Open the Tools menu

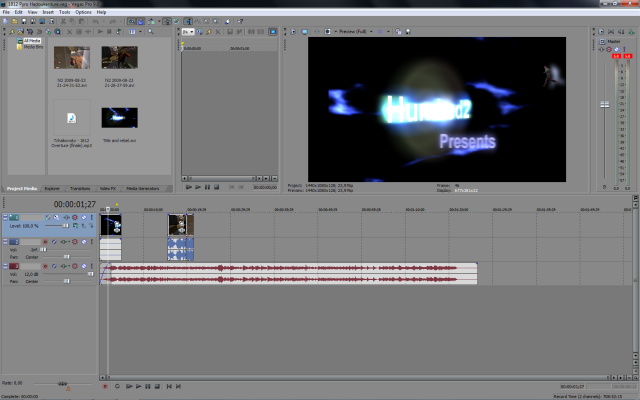point(64,12)
